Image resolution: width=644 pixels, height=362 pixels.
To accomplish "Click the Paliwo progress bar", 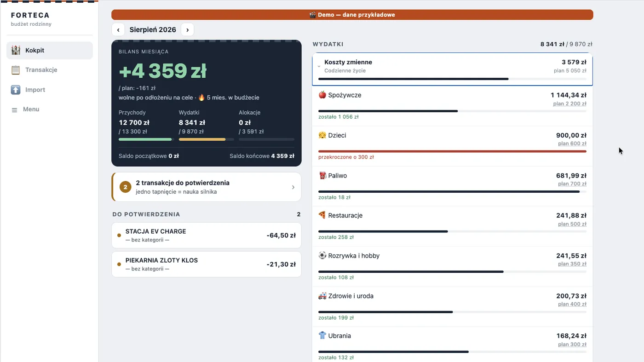I will tap(452, 191).
